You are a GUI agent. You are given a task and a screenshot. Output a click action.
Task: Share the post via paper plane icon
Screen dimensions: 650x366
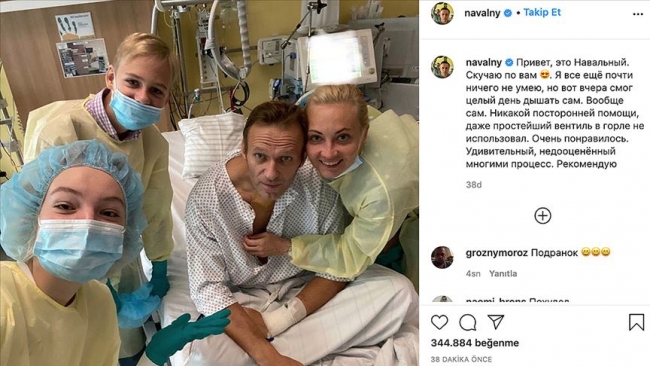pos(496,322)
